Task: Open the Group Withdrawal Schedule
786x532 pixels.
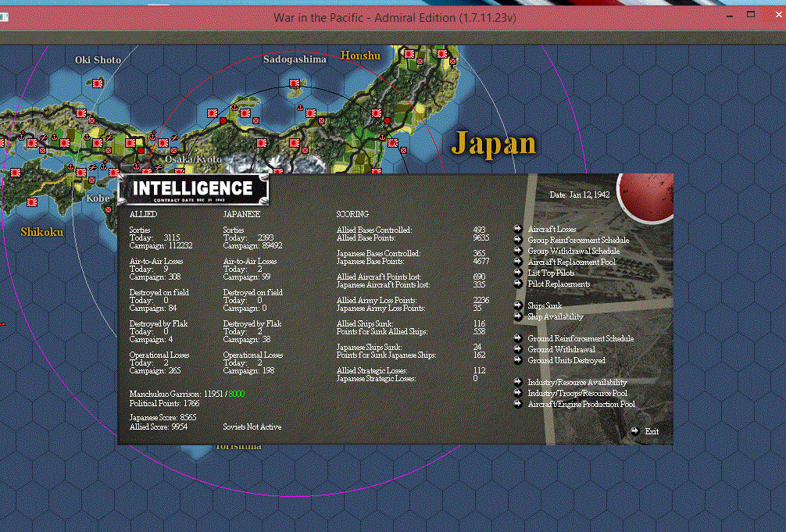Action: coord(574,252)
